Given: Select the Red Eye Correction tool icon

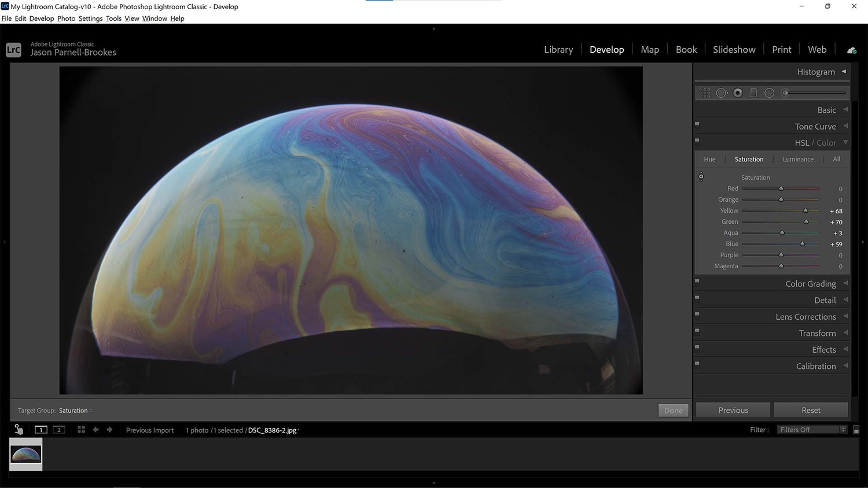Looking at the screenshot, I should [738, 93].
